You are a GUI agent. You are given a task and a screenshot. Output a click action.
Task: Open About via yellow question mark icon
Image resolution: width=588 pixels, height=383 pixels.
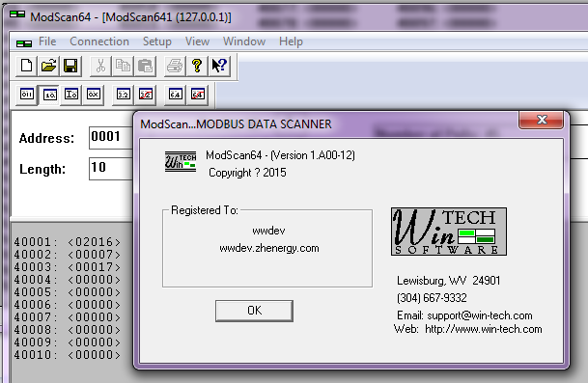tap(197, 66)
